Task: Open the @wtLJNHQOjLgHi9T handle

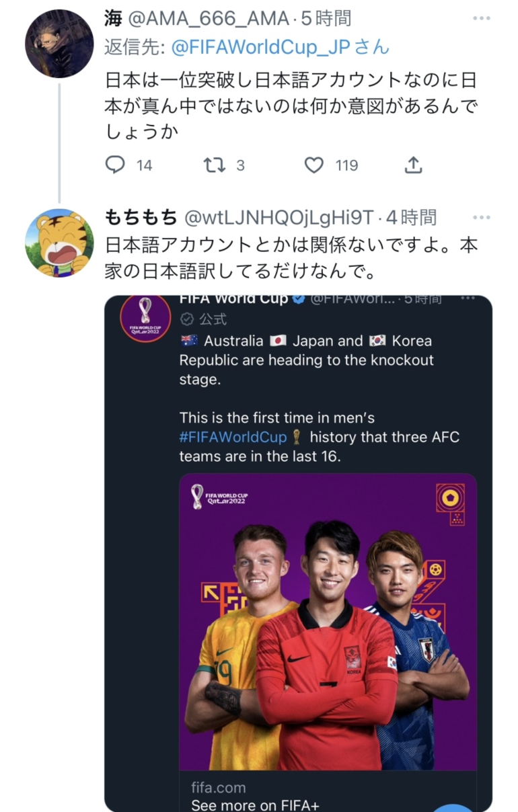Action: tap(279, 217)
